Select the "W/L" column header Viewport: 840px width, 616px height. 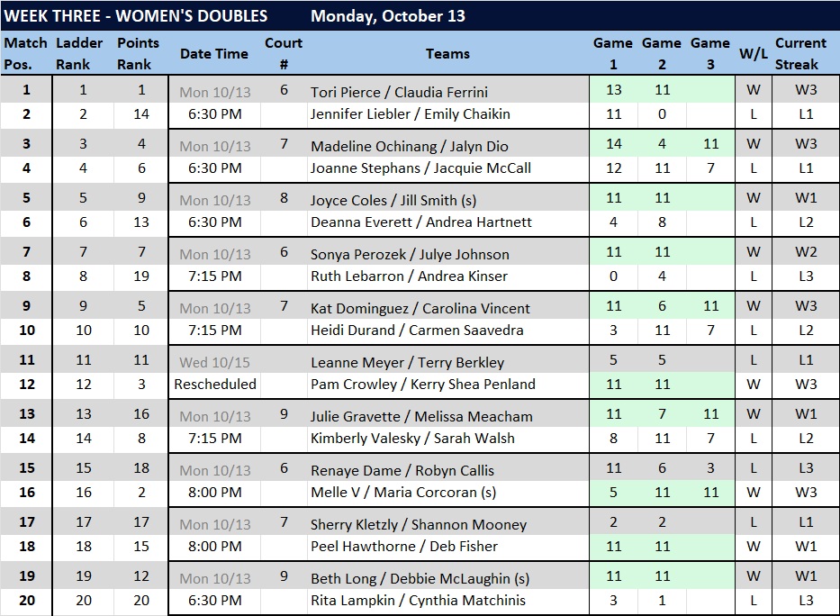[x=753, y=54]
